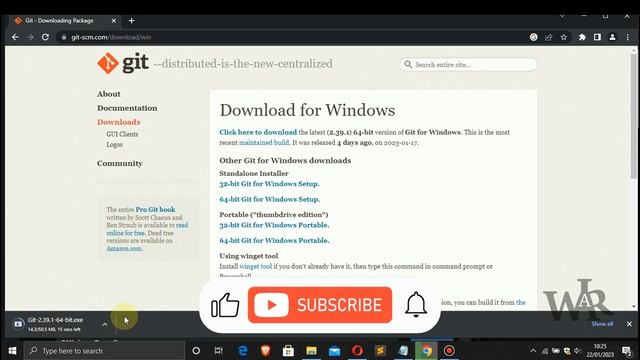Open Task View on the taskbar
Screen dimensions: 640x360
pyautogui.click(x=219, y=351)
